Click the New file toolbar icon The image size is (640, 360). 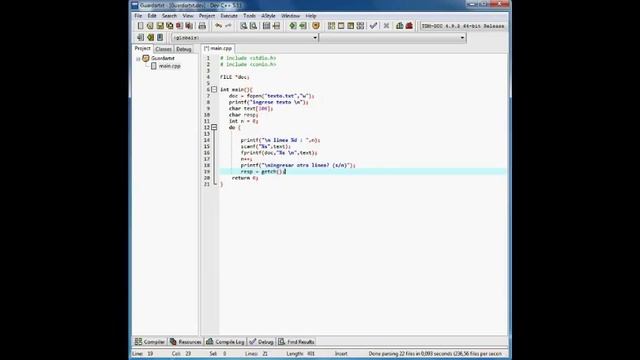click(140, 26)
